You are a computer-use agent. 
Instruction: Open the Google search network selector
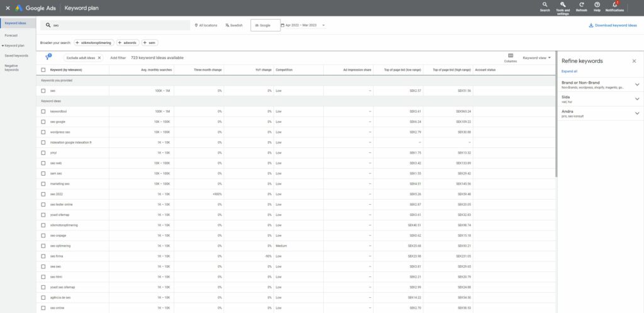tap(265, 25)
